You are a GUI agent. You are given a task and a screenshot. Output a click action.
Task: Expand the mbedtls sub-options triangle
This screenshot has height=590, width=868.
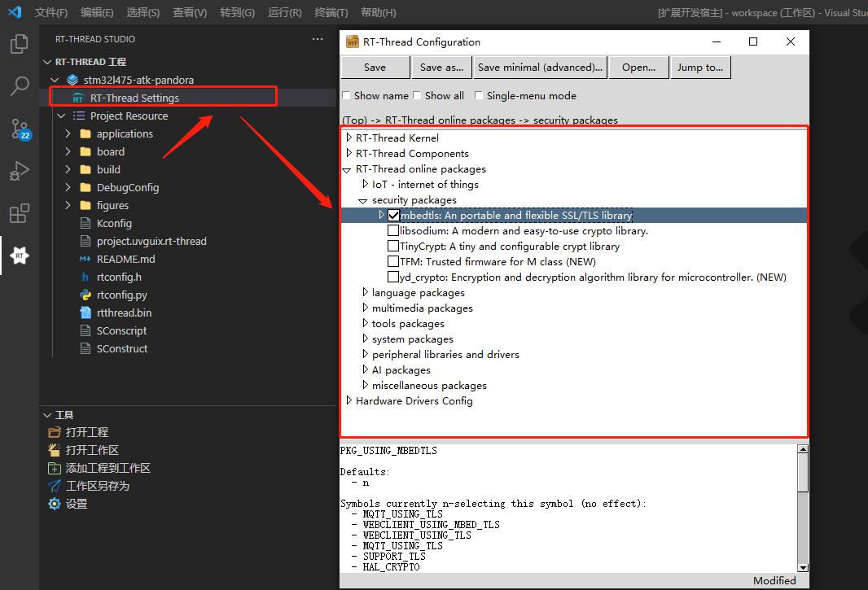[x=381, y=215]
